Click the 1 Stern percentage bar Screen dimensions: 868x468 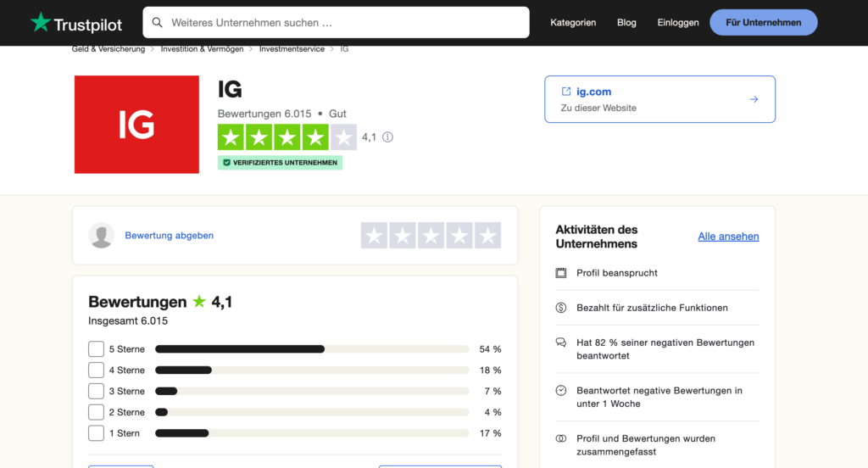312,433
